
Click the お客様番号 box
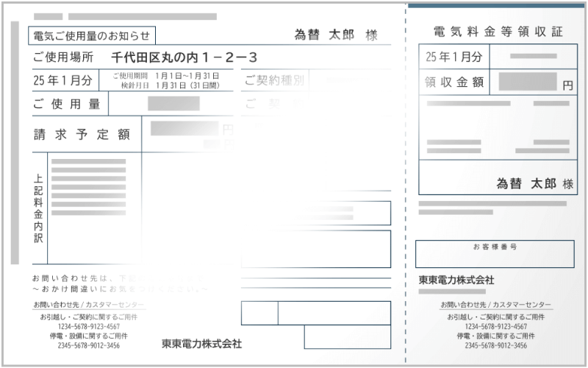tap(495, 254)
